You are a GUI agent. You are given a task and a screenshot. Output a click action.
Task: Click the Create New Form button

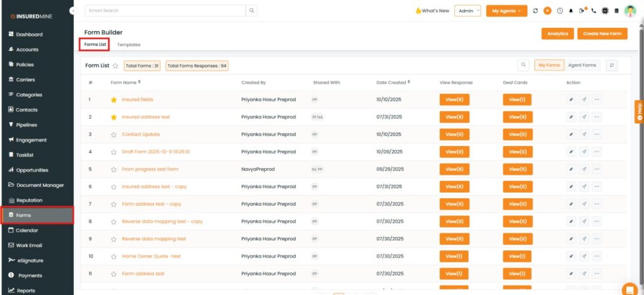(x=602, y=34)
